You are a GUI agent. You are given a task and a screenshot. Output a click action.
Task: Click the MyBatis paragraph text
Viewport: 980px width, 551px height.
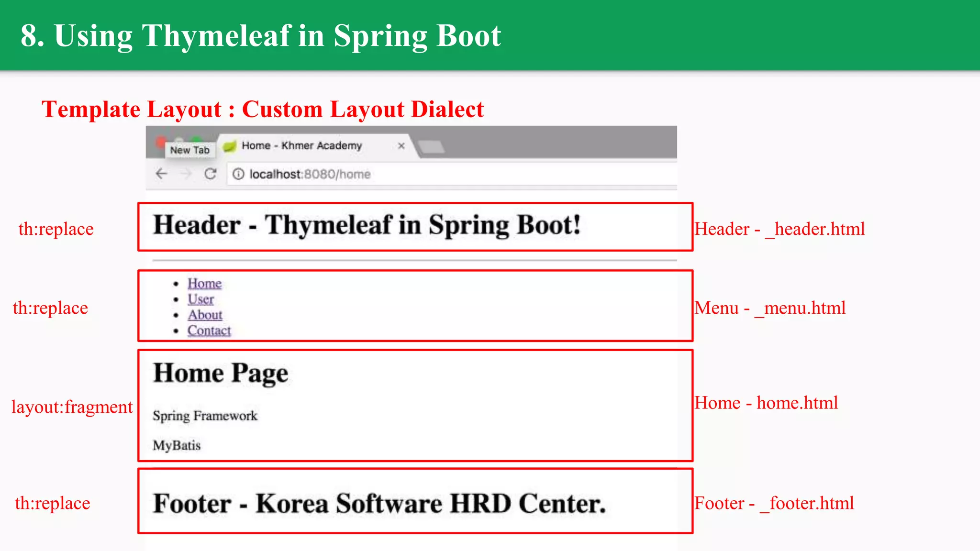177,446
